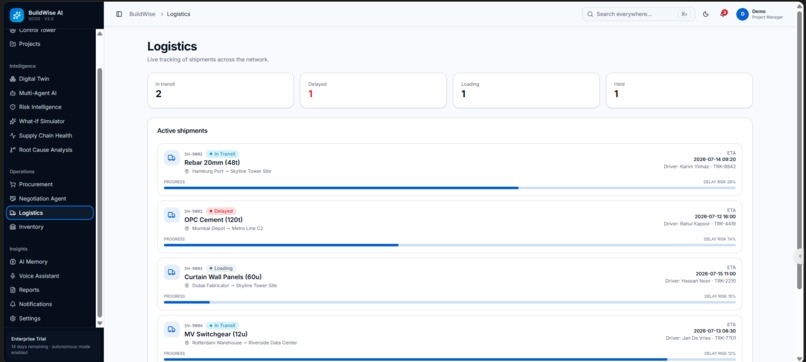The height and width of the screenshot is (362, 806).
Task: Click the sidebar scrollbar down arrow
Action: [x=100, y=323]
